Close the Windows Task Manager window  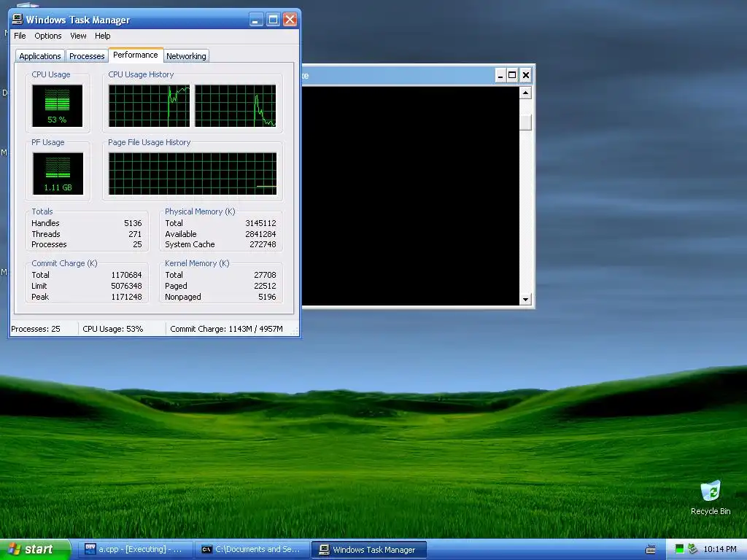click(x=290, y=20)
